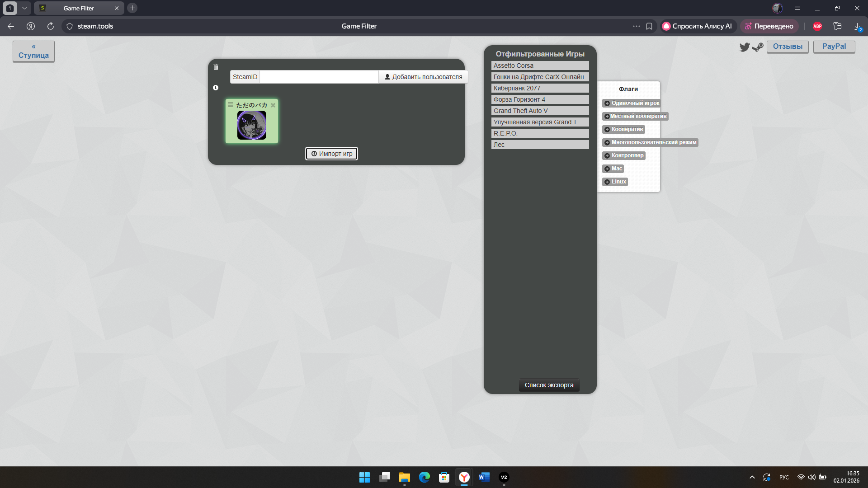This screenshot has height=488, width=868.
Task: Select the Game Filter browser tab
Action: 79,8
